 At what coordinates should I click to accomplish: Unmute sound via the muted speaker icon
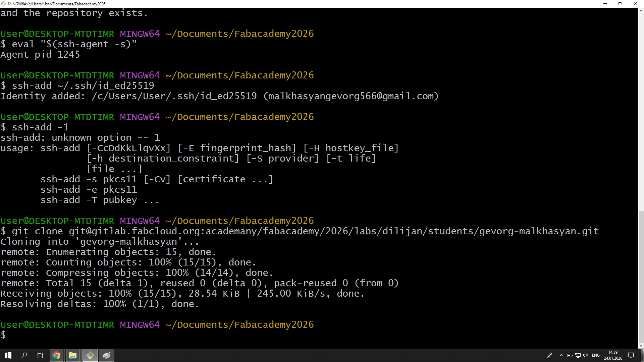(586, 355)
